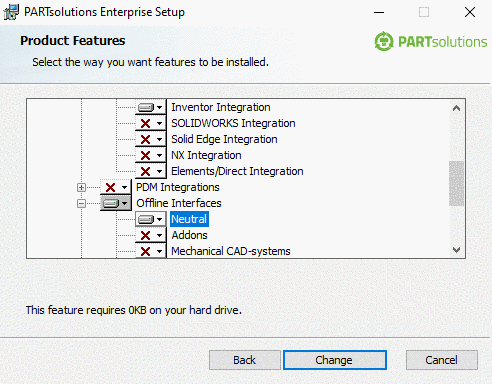The image size is (492, 384).
Task: Select Addons feature label
Action: click(x=189, y=235)
